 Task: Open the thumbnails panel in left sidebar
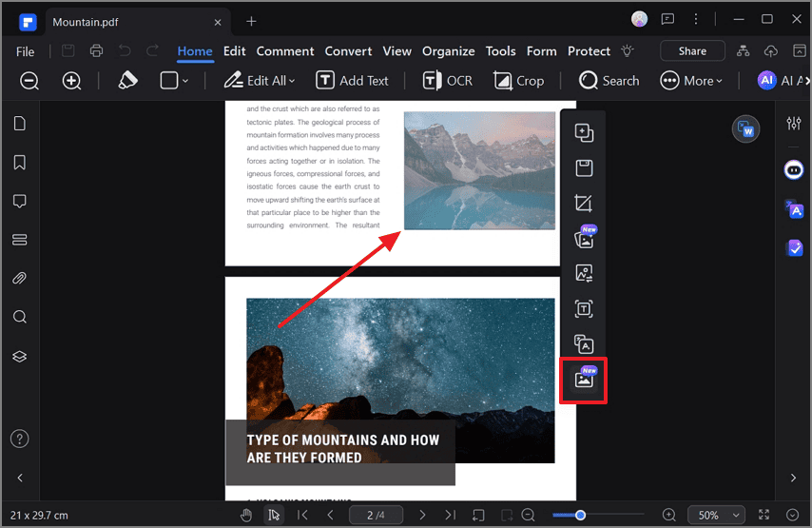click(x=20, y=124)
